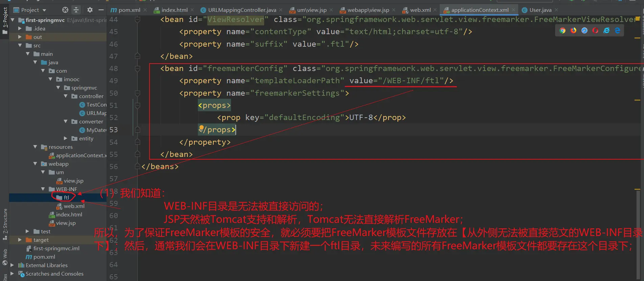Open the file in Safari browser icon
The height and width of the screenshot is (281, 644).
click(x=584, y=30)
